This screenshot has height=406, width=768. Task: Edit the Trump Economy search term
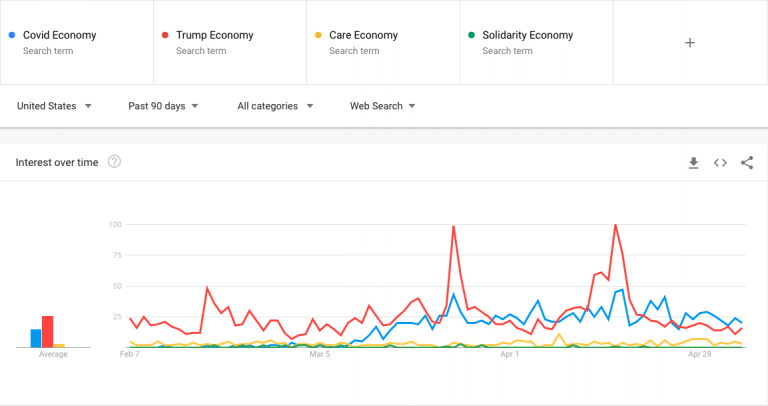click(214, 35)
